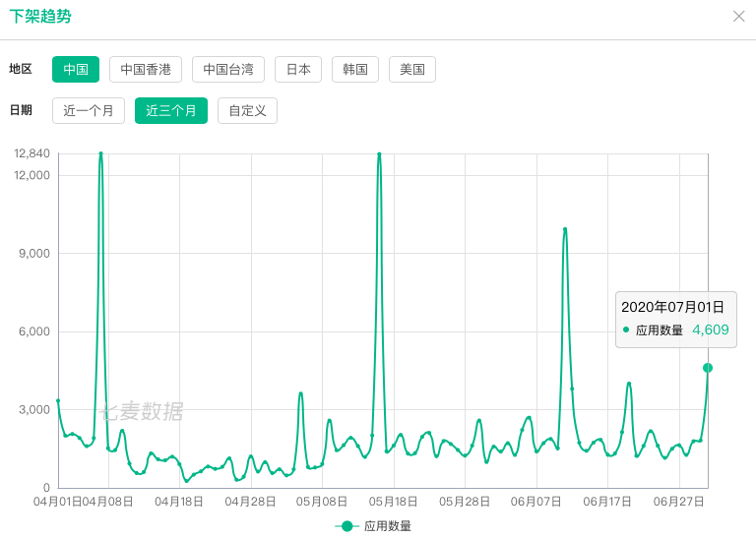The image size is (756, 539).
Task: Click the 05月08日 x-axis label
Action: [x=322, y=502]
